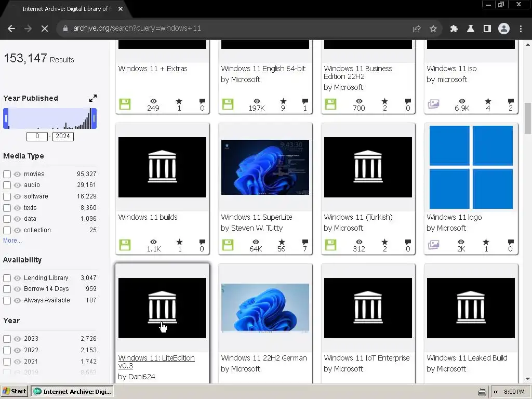Click favorites star on Windows 11 SuperLite card
Viewport: 532px width, 399px height.
(282, 242)
